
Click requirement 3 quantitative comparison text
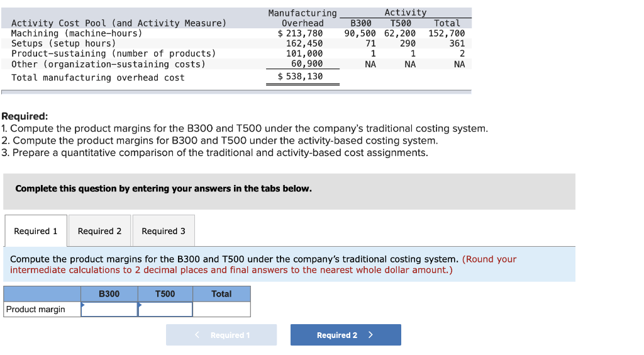[x=215, y=153]
